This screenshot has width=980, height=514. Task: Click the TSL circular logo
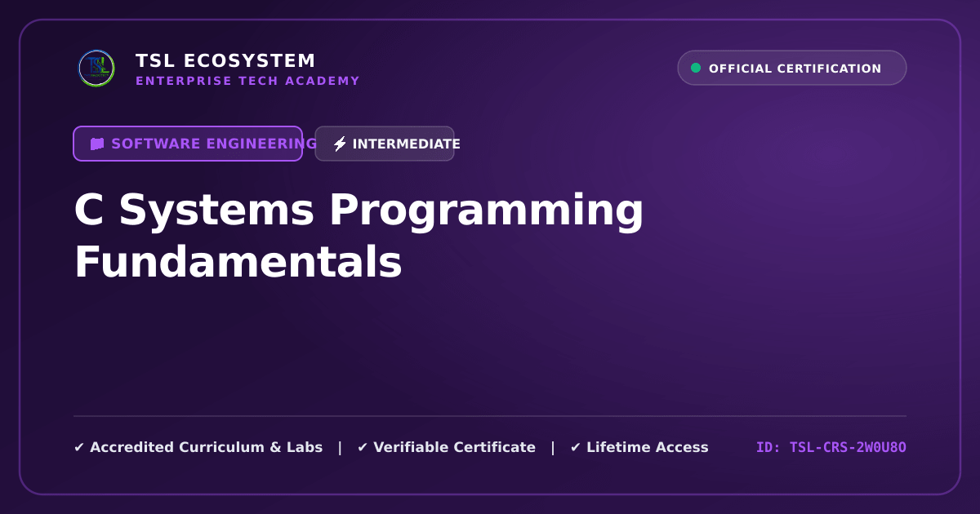[96, 69]
